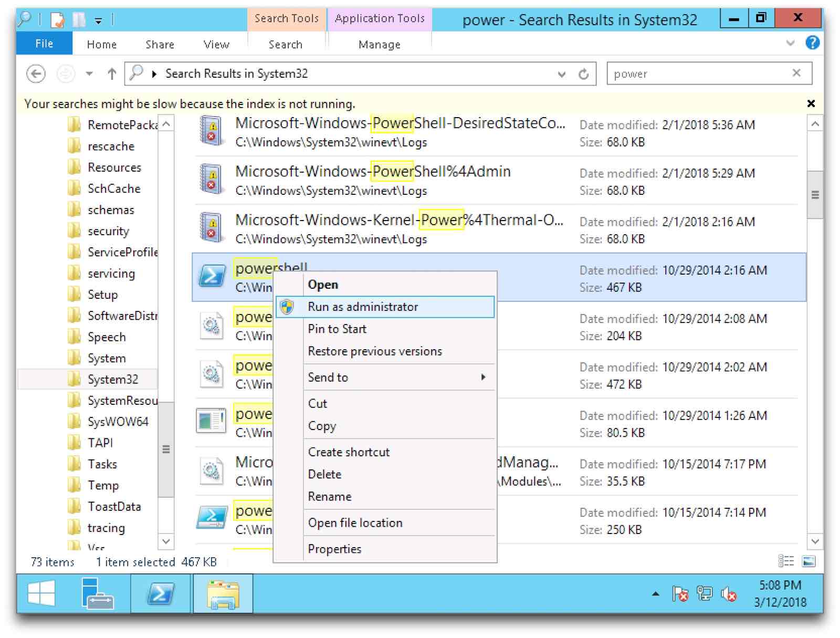
Task: Click the Action Center flag icon
Action: [680, 594]
